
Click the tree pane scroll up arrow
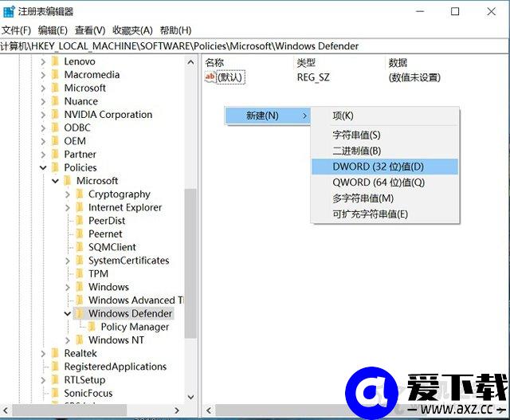pyautogui.click(x=190, y=62)
